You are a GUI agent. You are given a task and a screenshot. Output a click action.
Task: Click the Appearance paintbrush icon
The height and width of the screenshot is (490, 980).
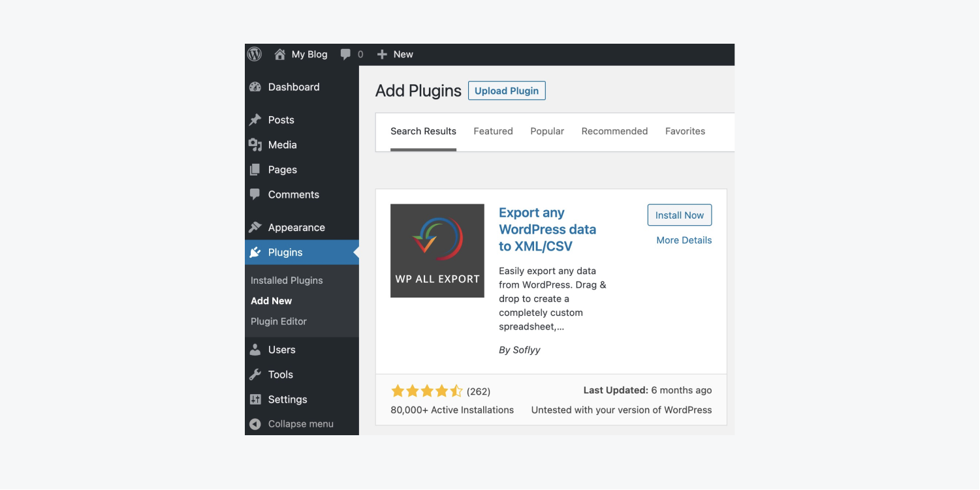point(255,227)
